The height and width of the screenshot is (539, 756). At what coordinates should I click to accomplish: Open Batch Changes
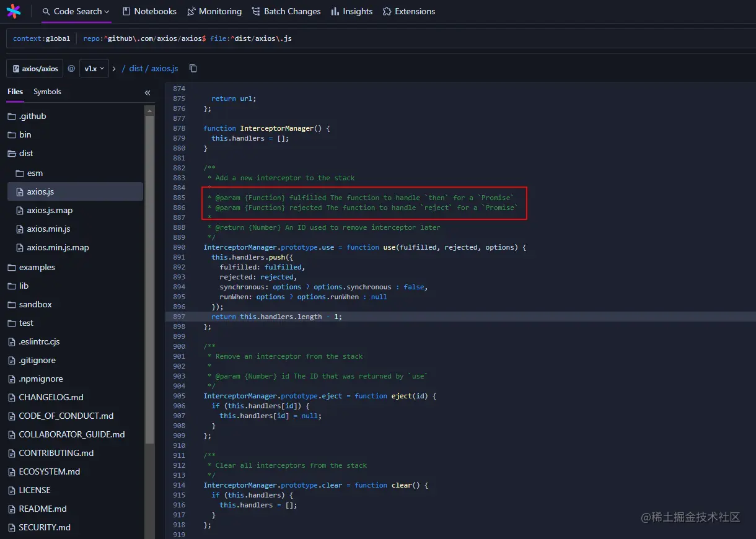click(286, 11)
